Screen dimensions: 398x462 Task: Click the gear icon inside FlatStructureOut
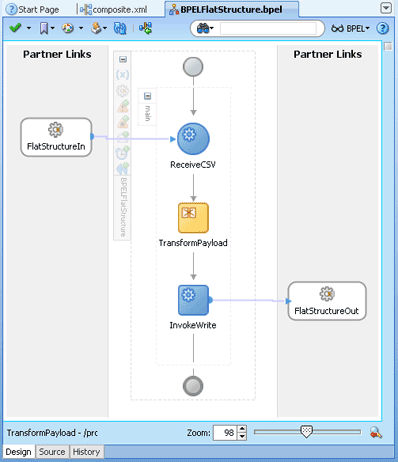(327, 294)
